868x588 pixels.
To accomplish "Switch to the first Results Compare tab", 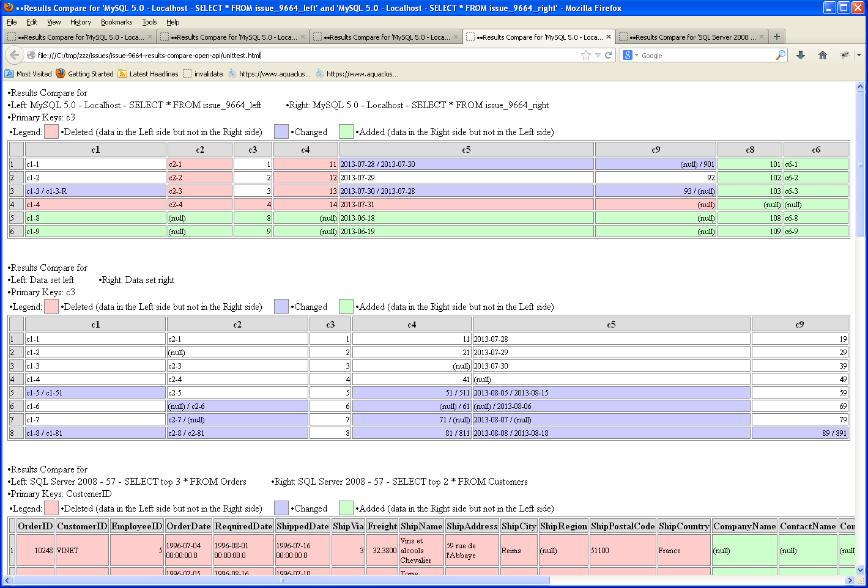I will pos(80,37).
